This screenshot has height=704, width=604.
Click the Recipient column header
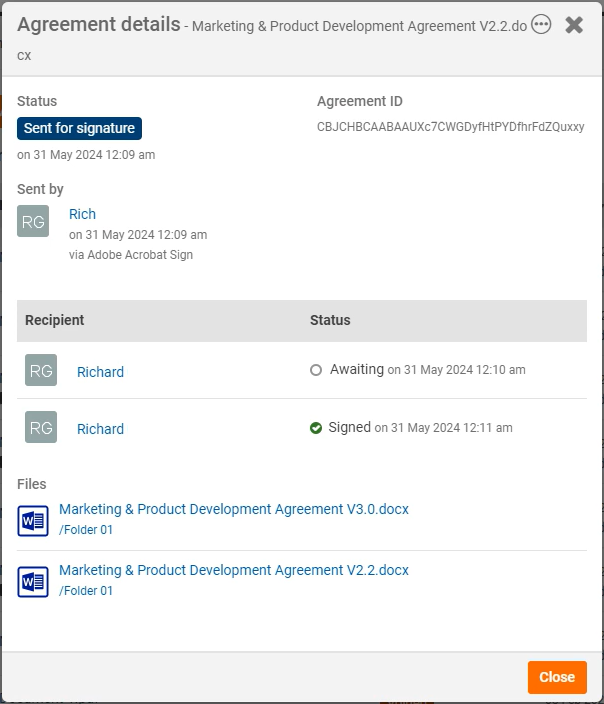(55, 320)
